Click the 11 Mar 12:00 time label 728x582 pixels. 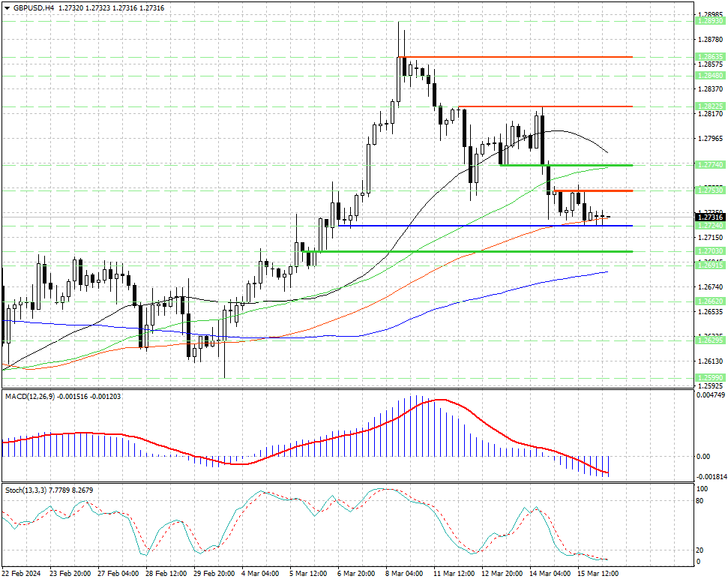(x=454, y=573)
